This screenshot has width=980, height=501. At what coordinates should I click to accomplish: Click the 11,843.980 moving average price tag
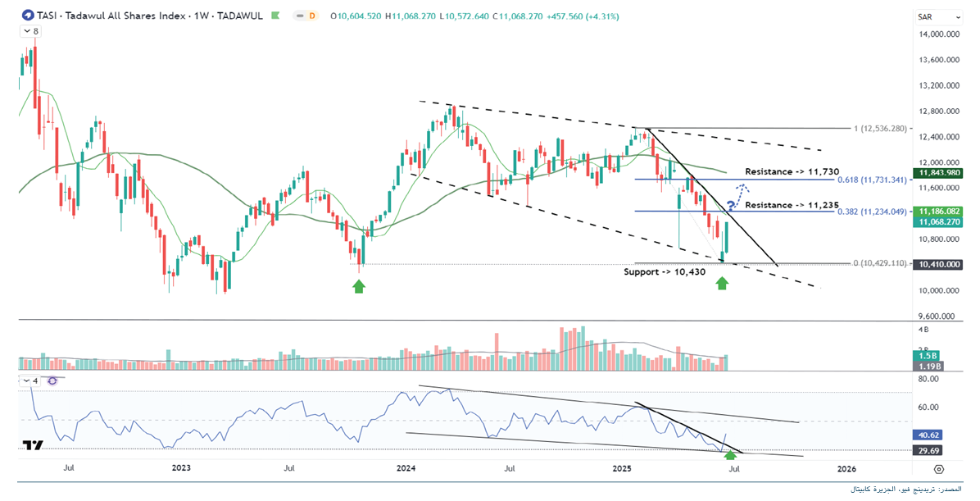click(940, 173)
